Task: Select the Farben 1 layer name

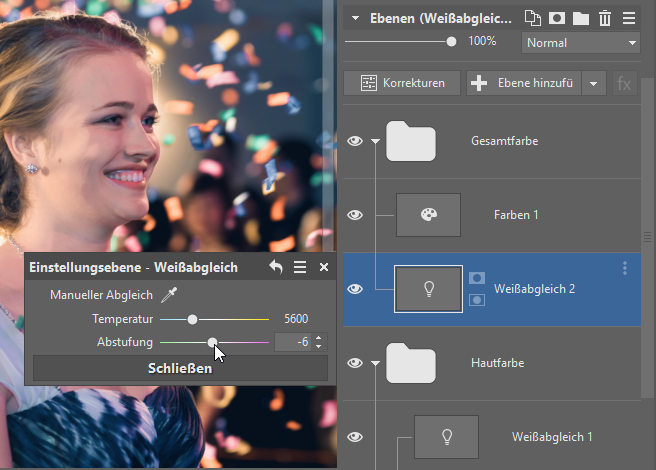Action: 516,215
